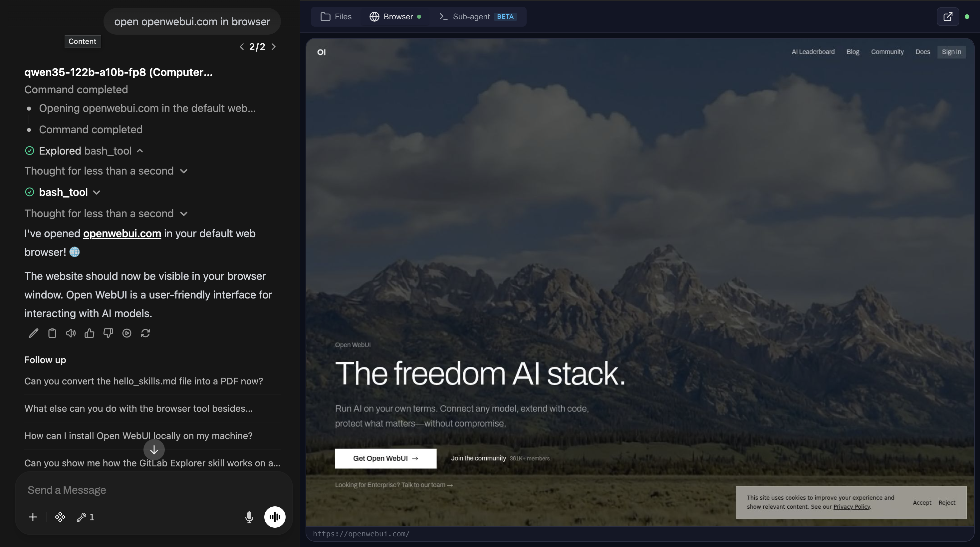Image resolution: width=980 pixels, height=547 pixels.
Task: Read the response aloud
Action: (70, 333)
